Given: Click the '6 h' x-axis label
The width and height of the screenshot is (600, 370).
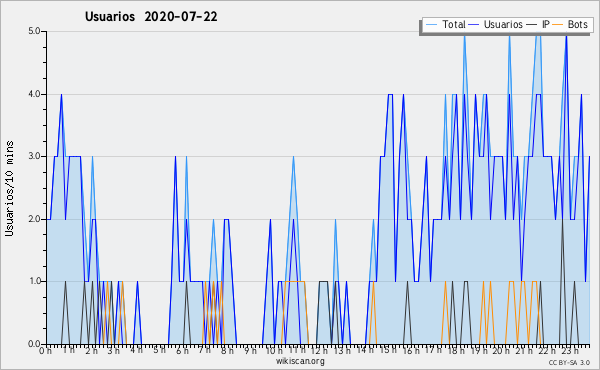Looking at the screenshot, I should 182,350.
